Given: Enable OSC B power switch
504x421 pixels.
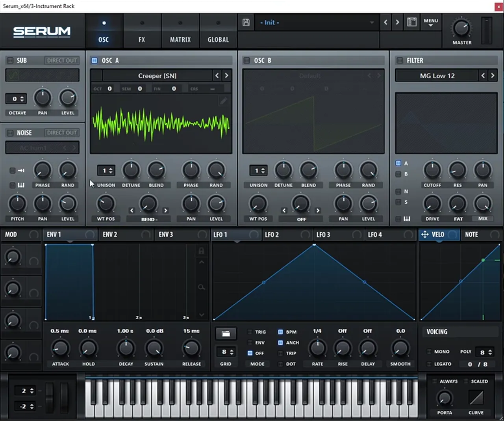Looking at the screenshot, I should click(x=247, y=60).
